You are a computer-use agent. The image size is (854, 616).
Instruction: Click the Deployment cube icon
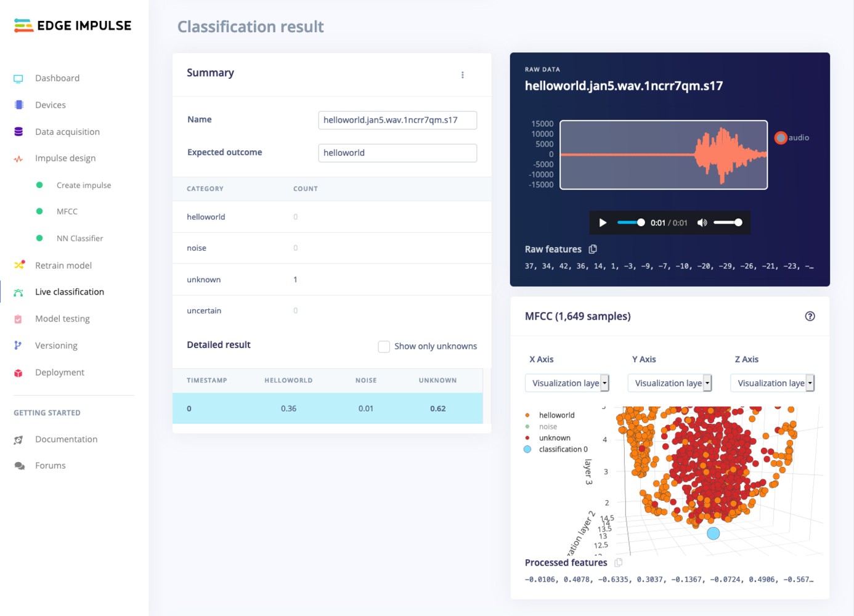point(18,373)
